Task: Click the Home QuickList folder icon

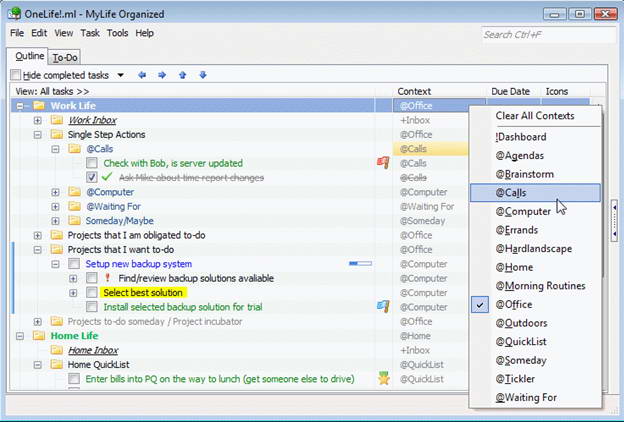Action: [57, 364]
